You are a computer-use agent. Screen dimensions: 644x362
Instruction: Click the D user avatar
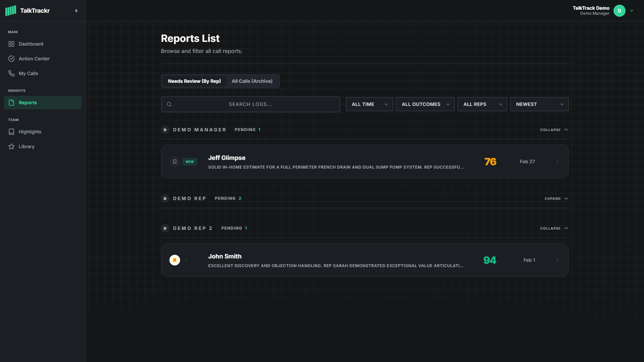pos(619,11)
